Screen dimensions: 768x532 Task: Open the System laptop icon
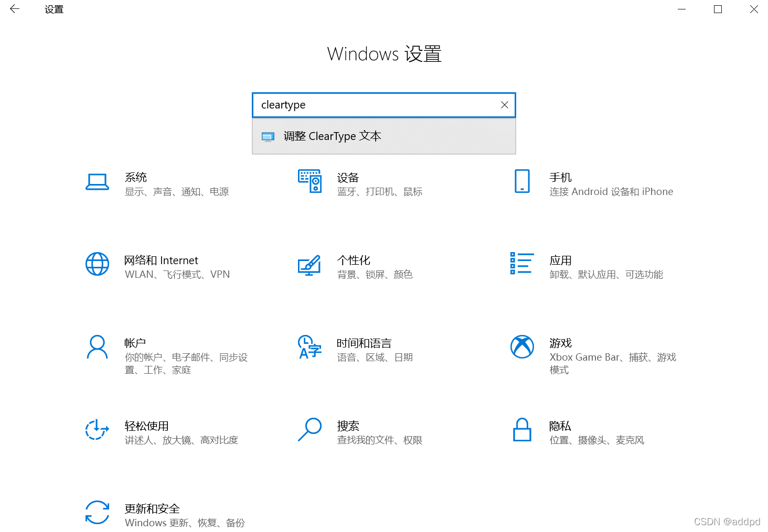97,181
